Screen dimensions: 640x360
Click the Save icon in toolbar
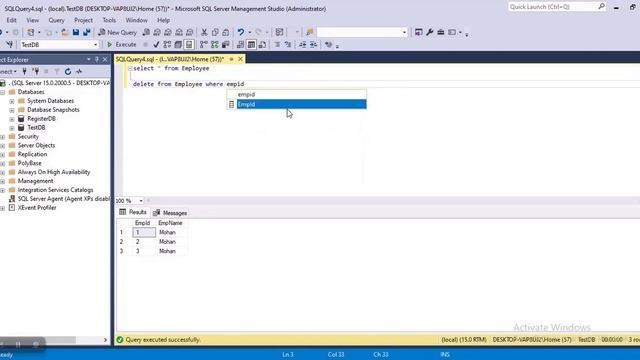pos(76,32)
